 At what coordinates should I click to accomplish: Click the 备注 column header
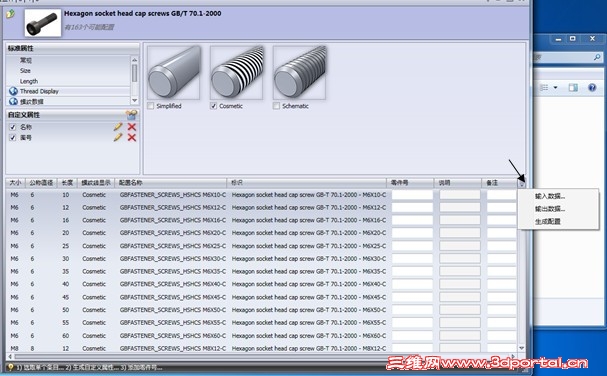pyautogui.click(x=499, y=183)
